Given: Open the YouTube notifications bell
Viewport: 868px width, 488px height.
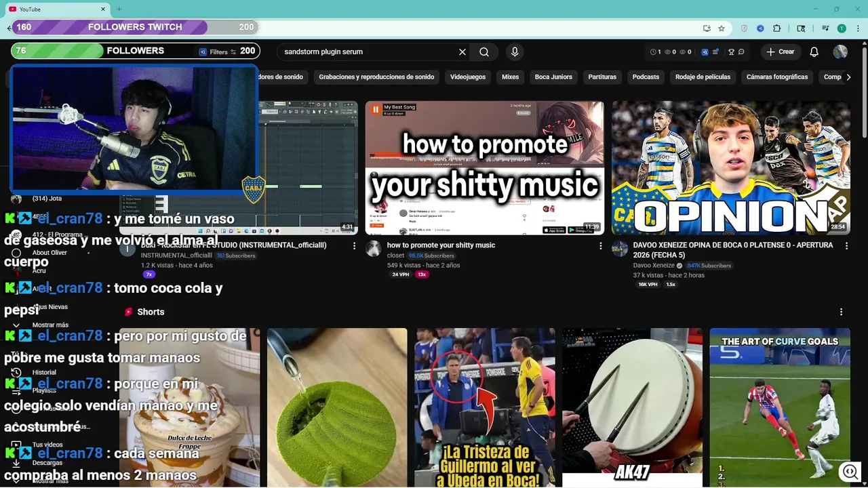Looking at the screenshot, I should click(x=814, y=52).
